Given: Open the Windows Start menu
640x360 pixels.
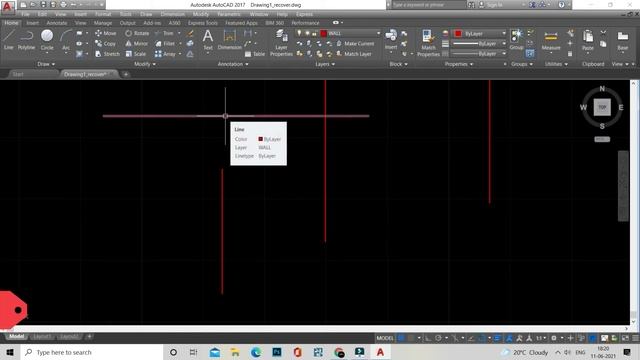Looking at the screenshot, I should click(x=10, y=352).
